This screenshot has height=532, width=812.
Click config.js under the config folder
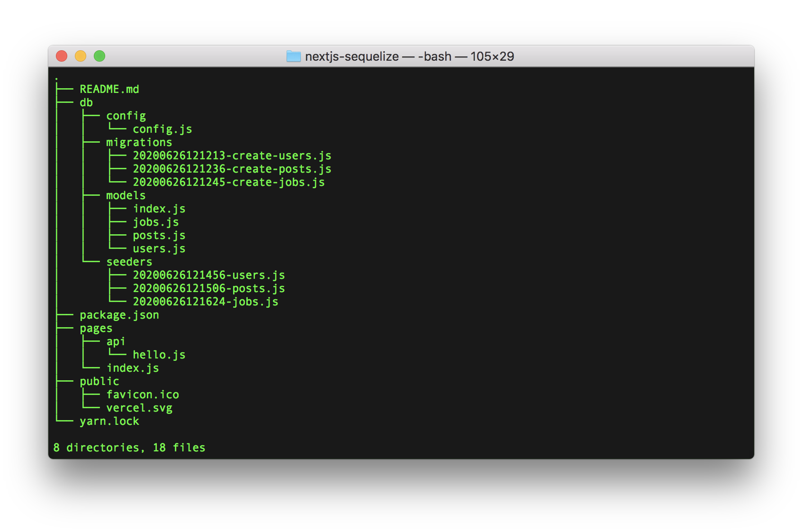pos(162,129)
